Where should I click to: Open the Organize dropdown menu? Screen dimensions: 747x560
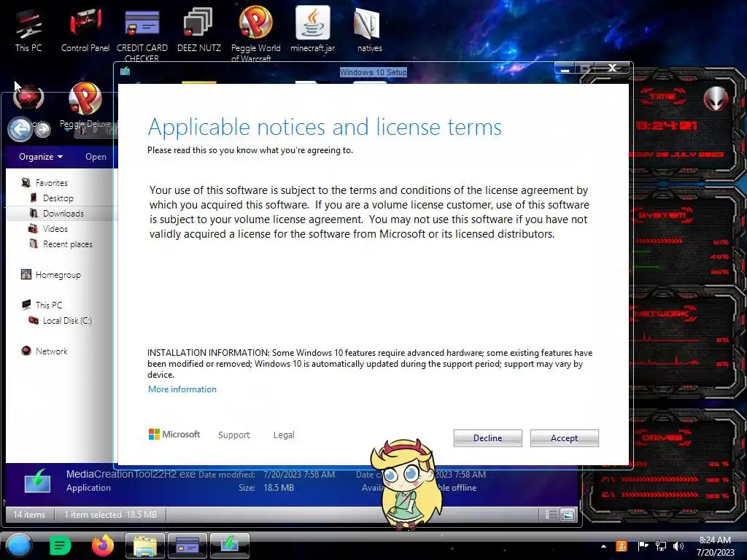(41, 157)
